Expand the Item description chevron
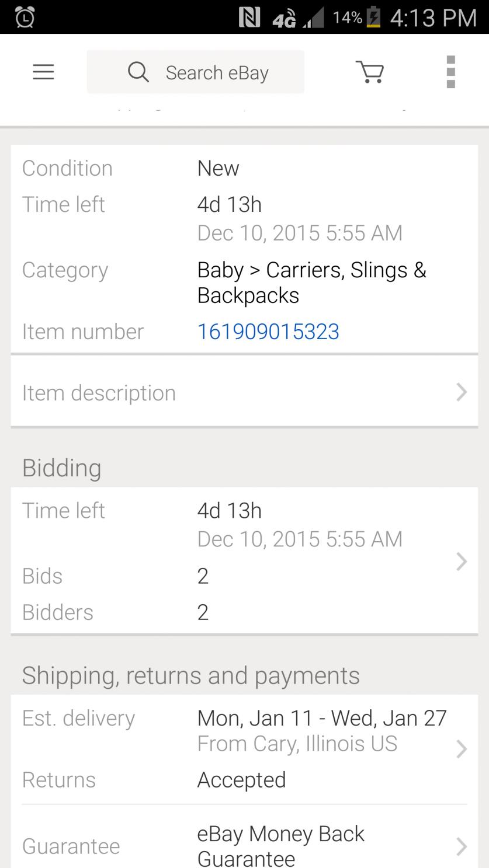This screenshot has height=868, width=489. point(461,392)
